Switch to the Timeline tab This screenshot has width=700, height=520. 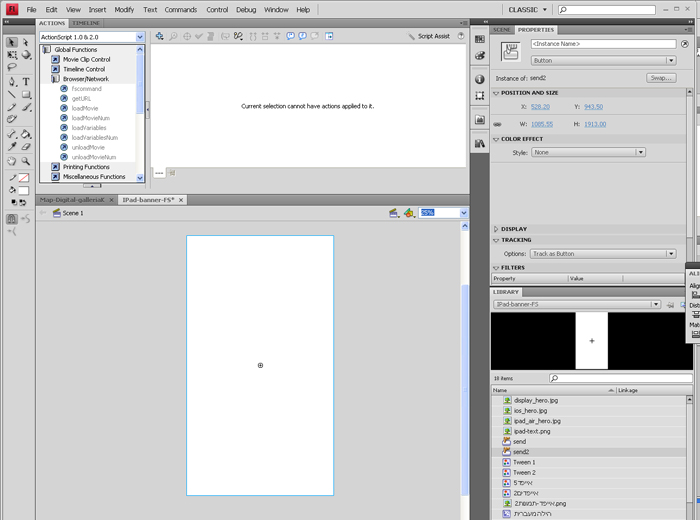pos(86,22)
